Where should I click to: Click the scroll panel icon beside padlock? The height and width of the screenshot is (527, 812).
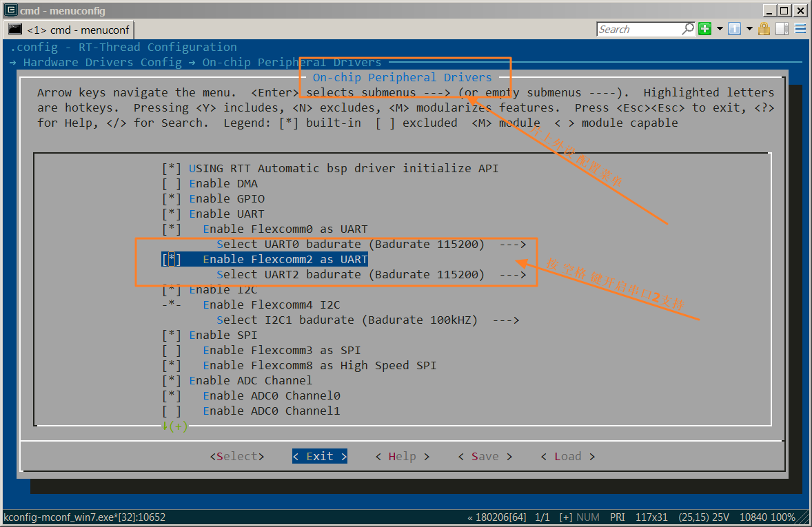point(782,29)
